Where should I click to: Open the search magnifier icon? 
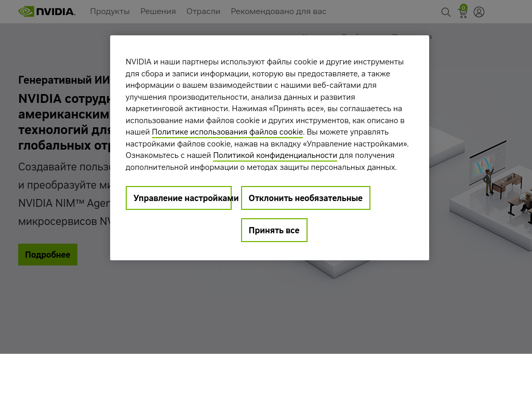coord(446,12)
